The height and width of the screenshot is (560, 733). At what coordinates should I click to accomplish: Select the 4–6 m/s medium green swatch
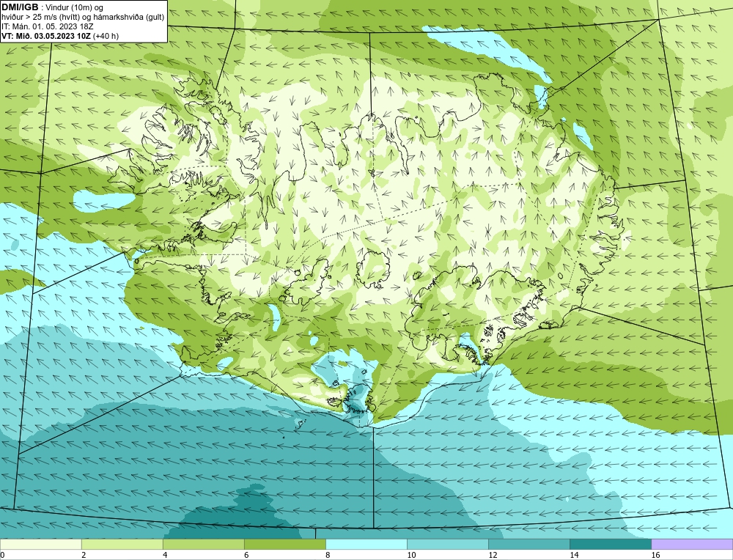pos(203,544)
